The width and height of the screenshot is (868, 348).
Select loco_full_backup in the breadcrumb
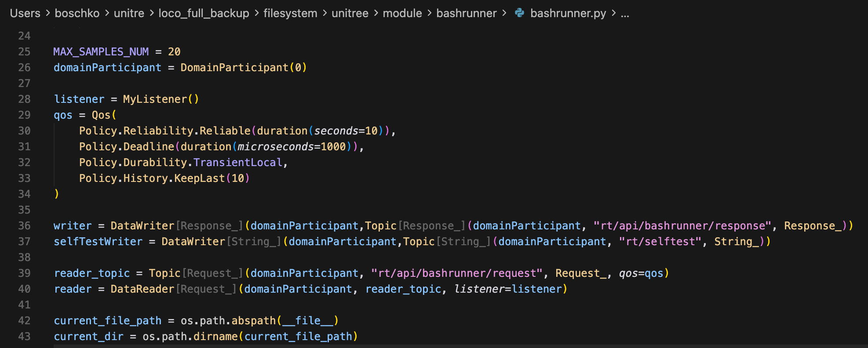tap(204, 13)
